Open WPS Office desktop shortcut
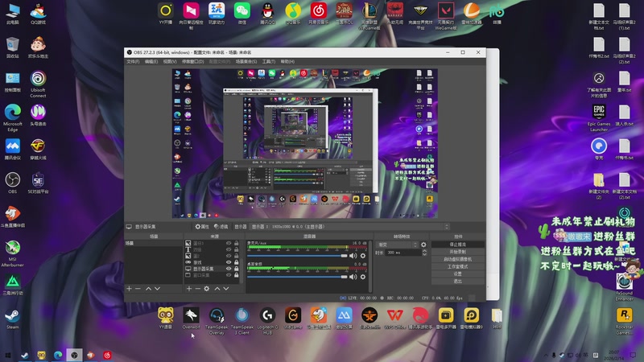 point(394,319)
